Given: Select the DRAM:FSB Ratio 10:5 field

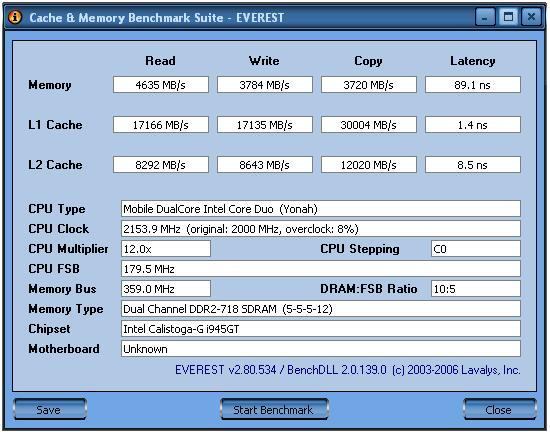Looking at the screenshot, I should 476,289.
